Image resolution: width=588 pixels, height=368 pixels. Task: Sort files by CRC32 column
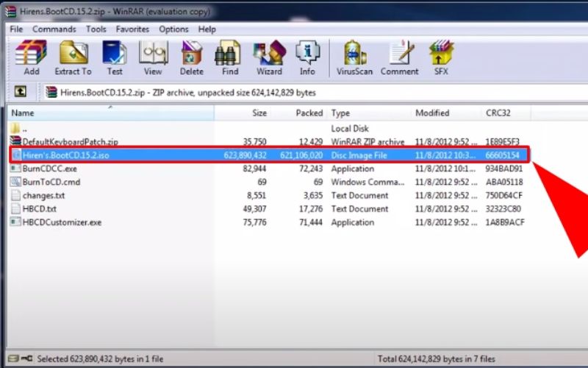506,113
